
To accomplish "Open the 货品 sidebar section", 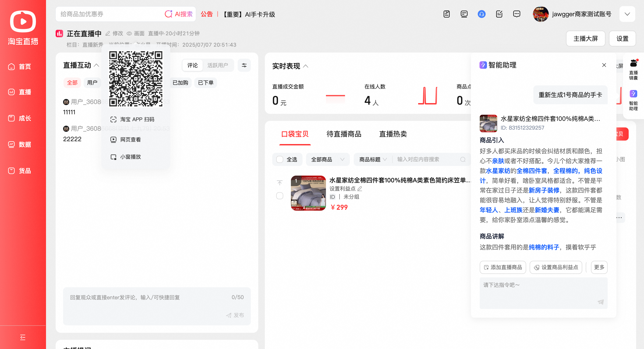I will tap(19, 171).
